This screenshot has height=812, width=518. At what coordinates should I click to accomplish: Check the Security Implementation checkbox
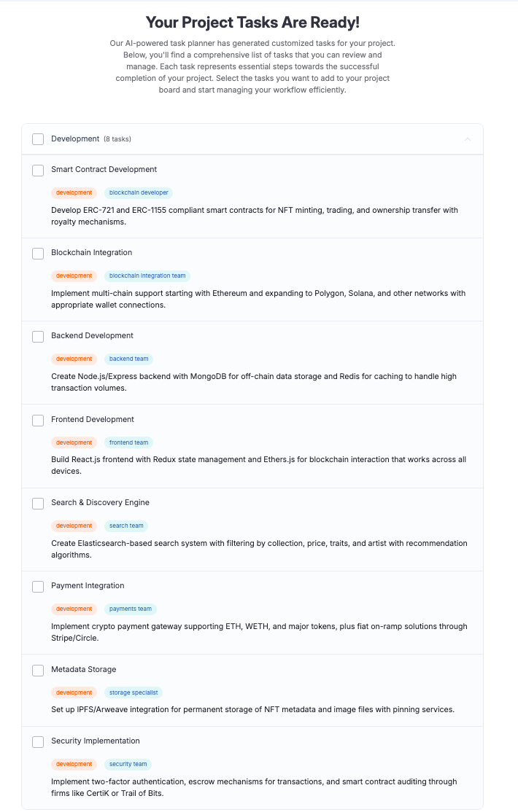[x=38, y=741]
